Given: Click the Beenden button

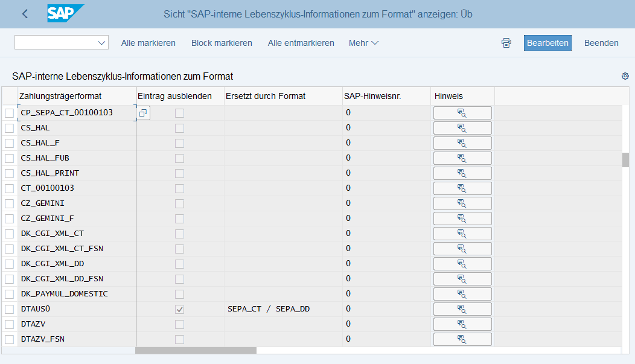Looking at the screenshot, I should pyautogui.click(x=601, y=43).
